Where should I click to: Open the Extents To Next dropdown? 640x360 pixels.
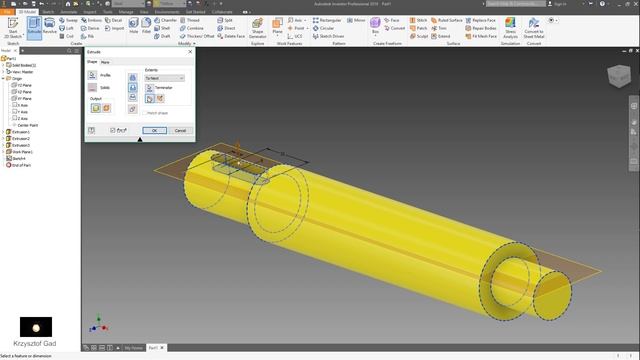(x=164, y=78)
